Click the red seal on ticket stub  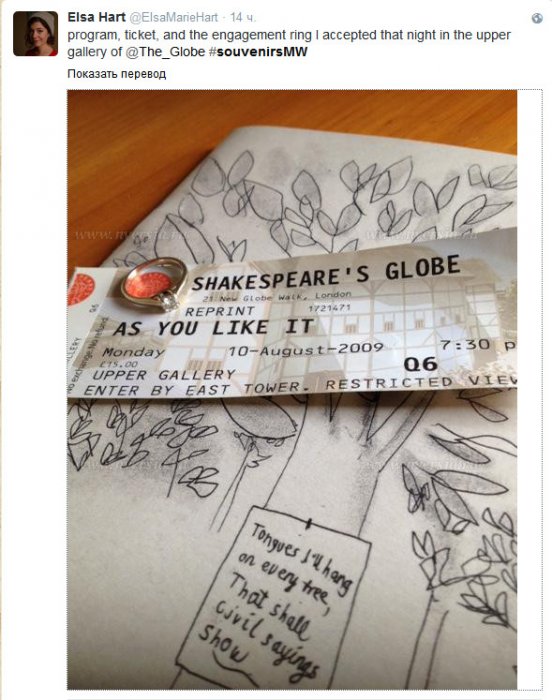coord(81,290)
